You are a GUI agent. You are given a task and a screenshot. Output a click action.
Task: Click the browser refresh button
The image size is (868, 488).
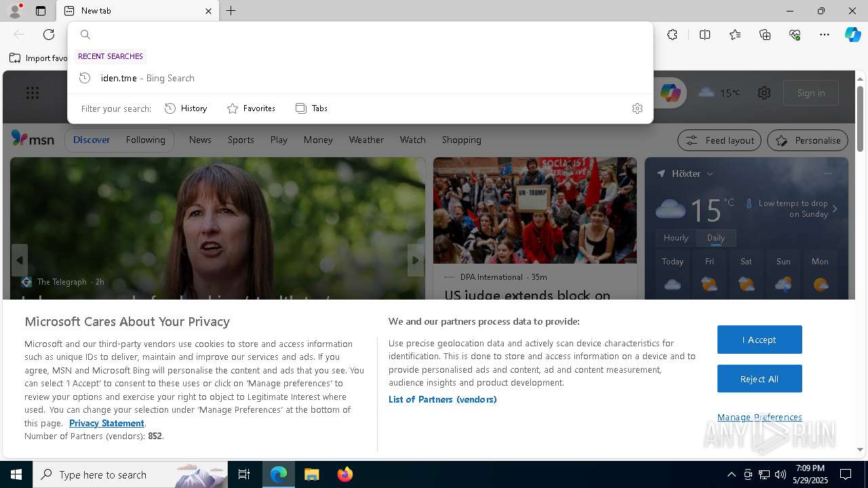[49, 35]
